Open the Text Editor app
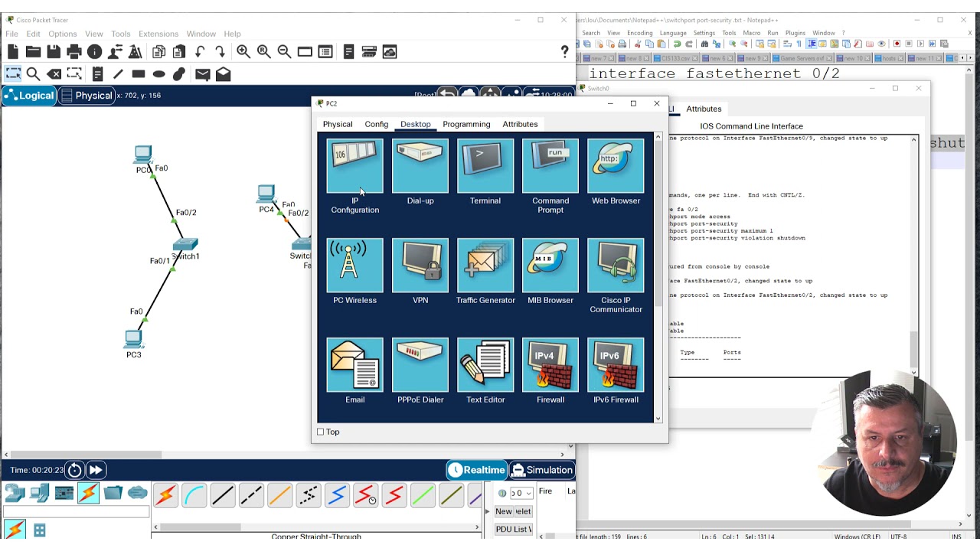The width and height of the screenshot is (980, 551). [485, 365]
